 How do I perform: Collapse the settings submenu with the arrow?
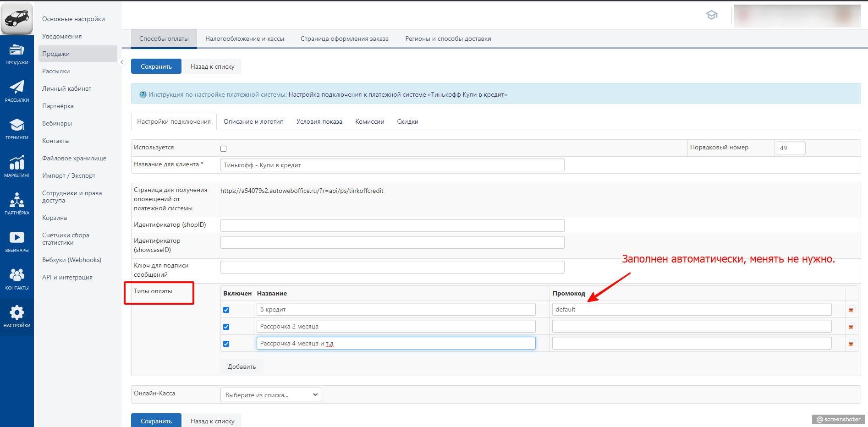point(122,62)
